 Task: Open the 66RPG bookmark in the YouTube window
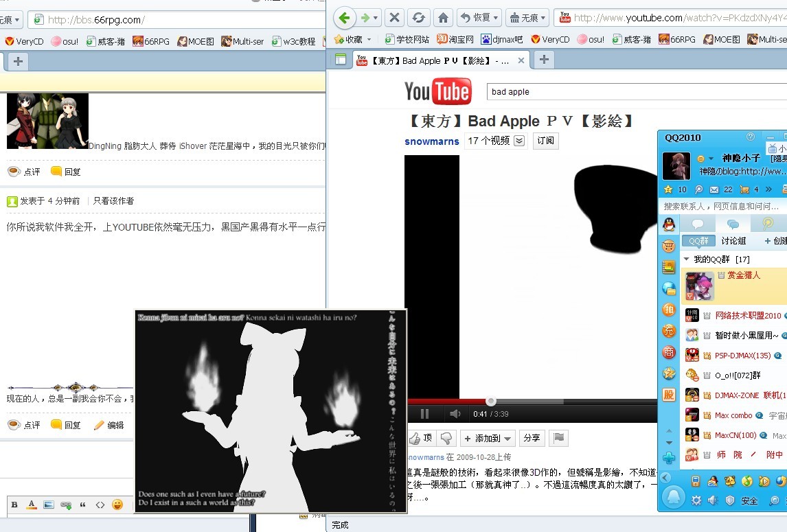pyautogui.click(x=676, y=39)
